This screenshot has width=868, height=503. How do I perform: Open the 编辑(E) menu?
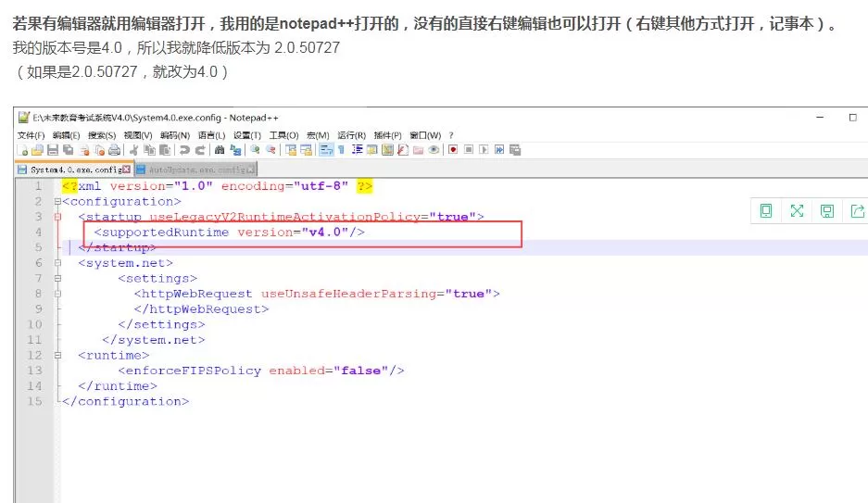point(67,135)
